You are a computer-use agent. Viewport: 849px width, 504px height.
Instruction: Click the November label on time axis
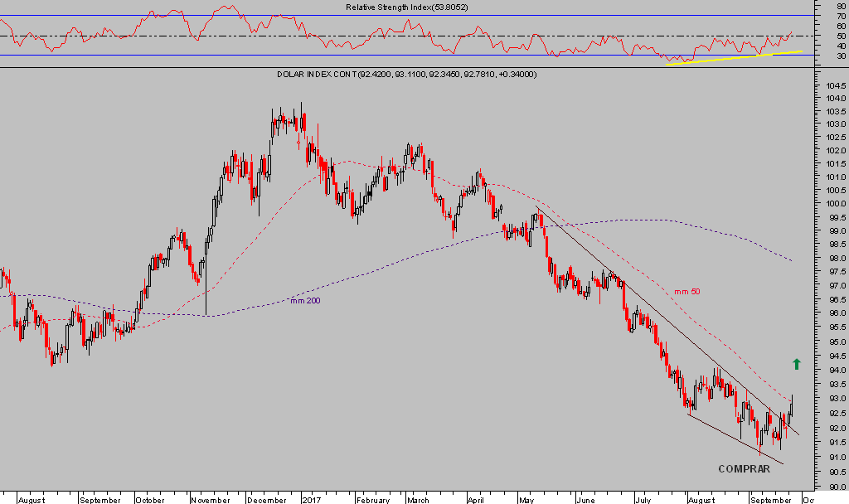pyautogui.click(x=210, y=500)
